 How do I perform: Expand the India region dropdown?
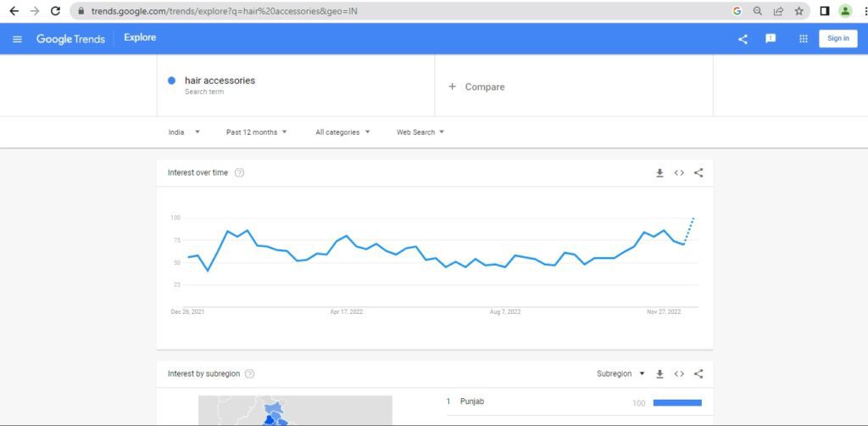tap(184, 132)
